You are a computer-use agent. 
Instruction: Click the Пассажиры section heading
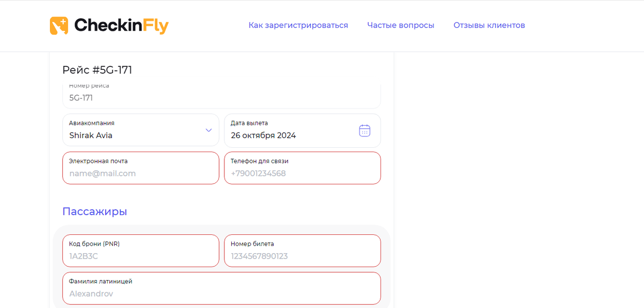[x=94, y=211]
